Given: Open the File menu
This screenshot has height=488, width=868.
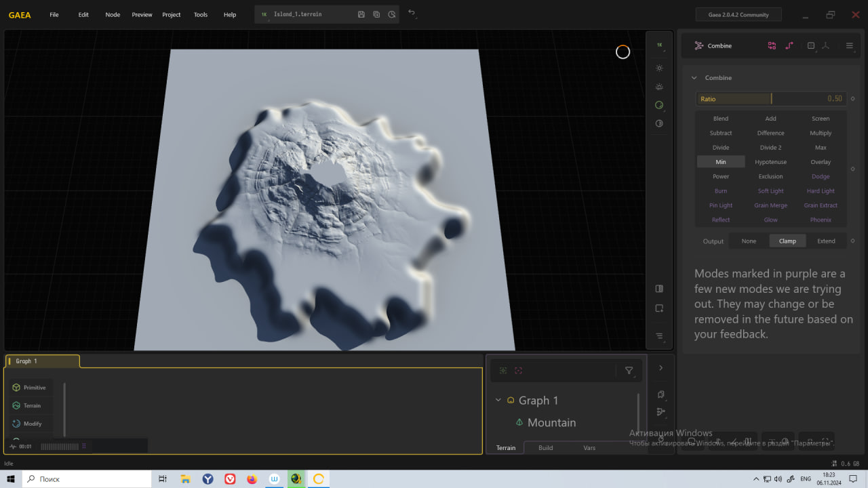Looking at the screenshot, I should [54, 15].
